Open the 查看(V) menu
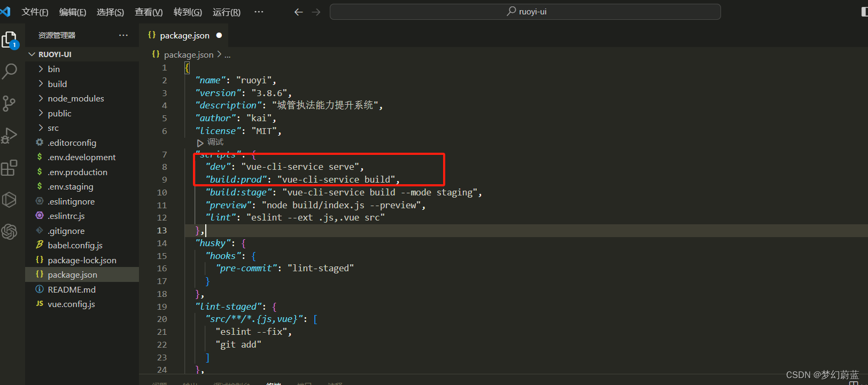 (x=149, y=12)
